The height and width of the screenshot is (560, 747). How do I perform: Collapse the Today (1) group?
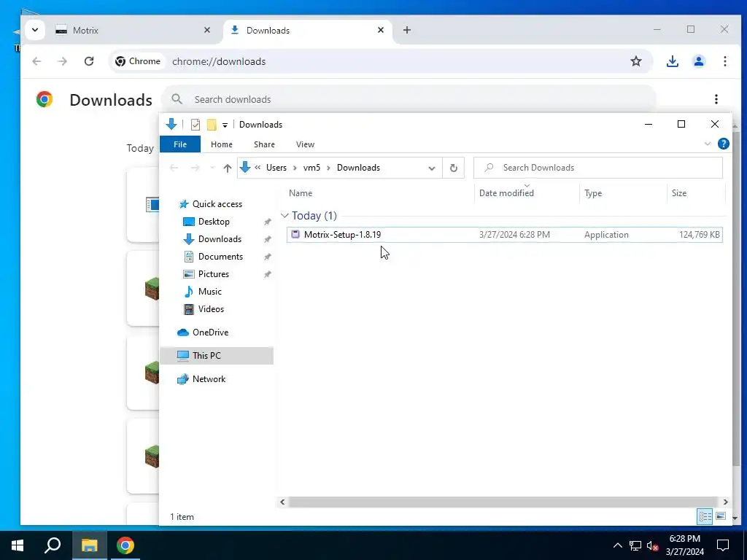pyautogui.click(x=285, y=216)
